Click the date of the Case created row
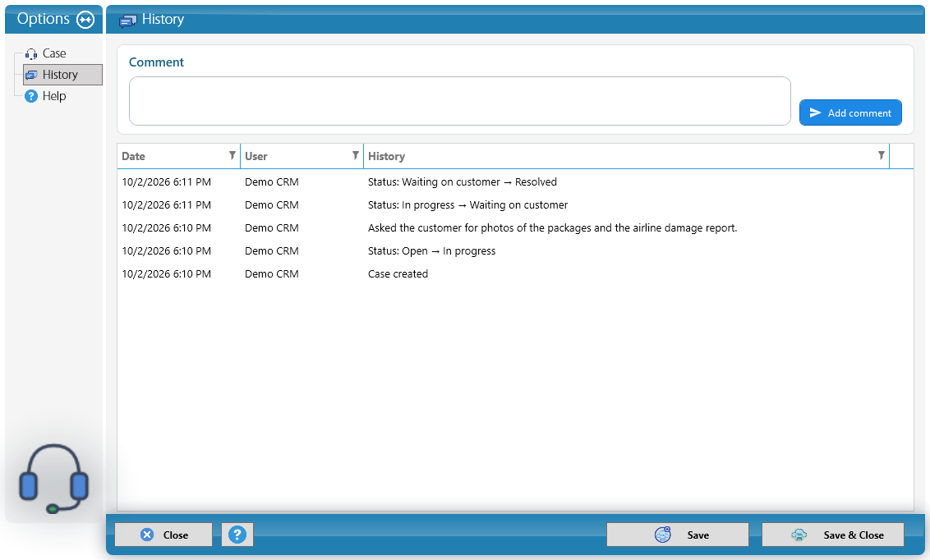Viewport: 930px width, 560px height. [x=166, y=274]
